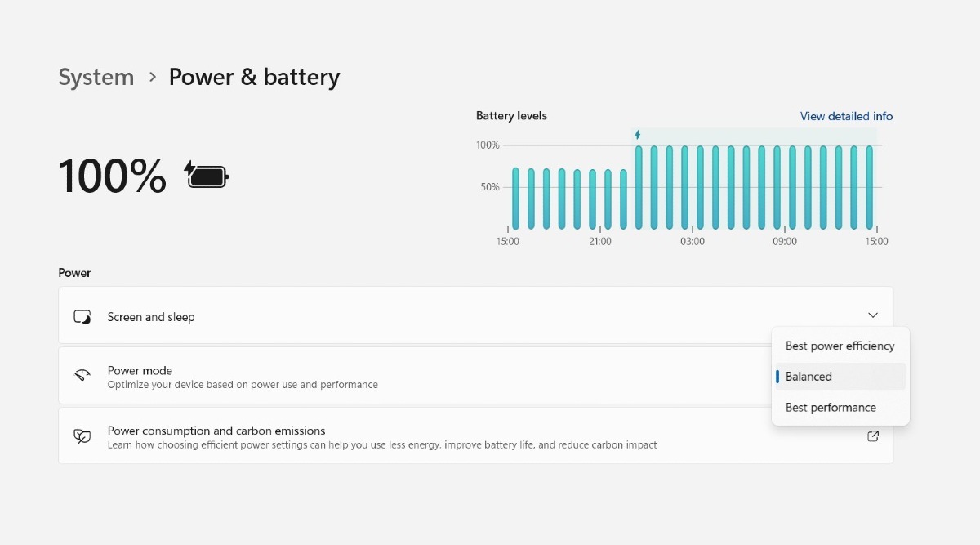Screen dimensions: 980x545
Task: Click the blue selection marker beside Balanced
Action: (778, 377)
